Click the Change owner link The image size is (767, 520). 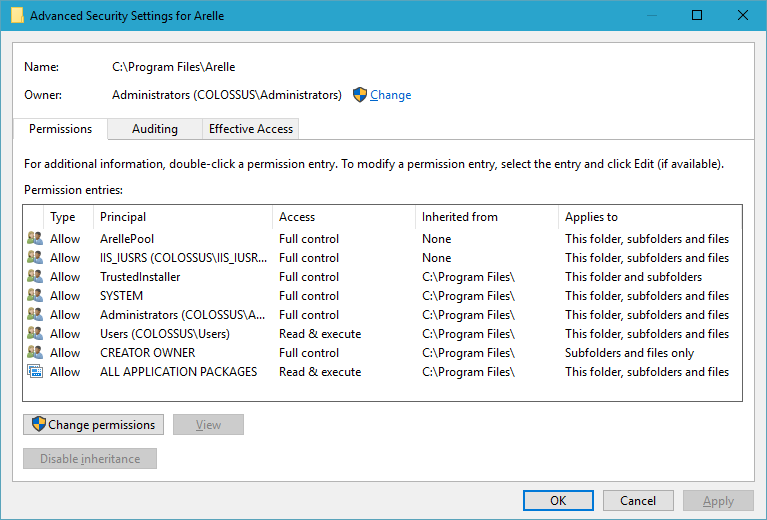(390, 95)
